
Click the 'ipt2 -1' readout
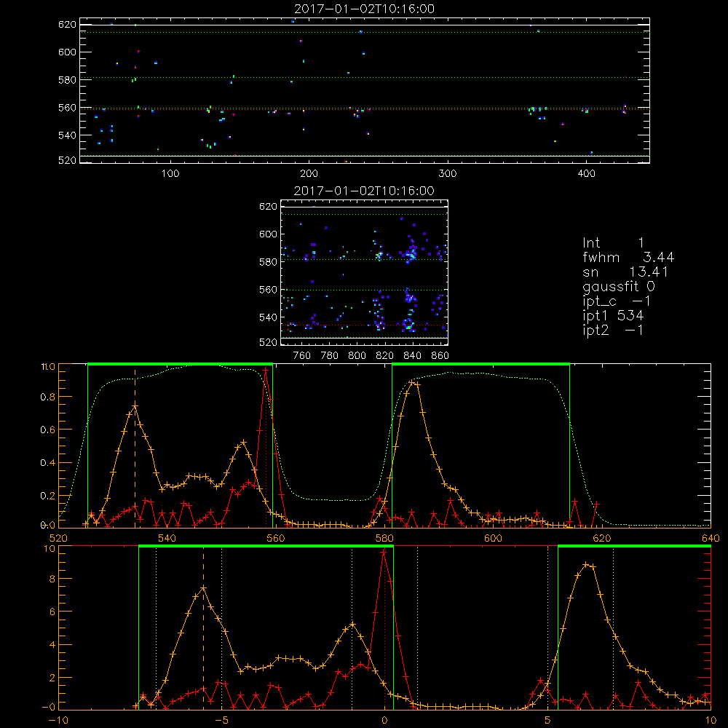[x=613, y=330]
